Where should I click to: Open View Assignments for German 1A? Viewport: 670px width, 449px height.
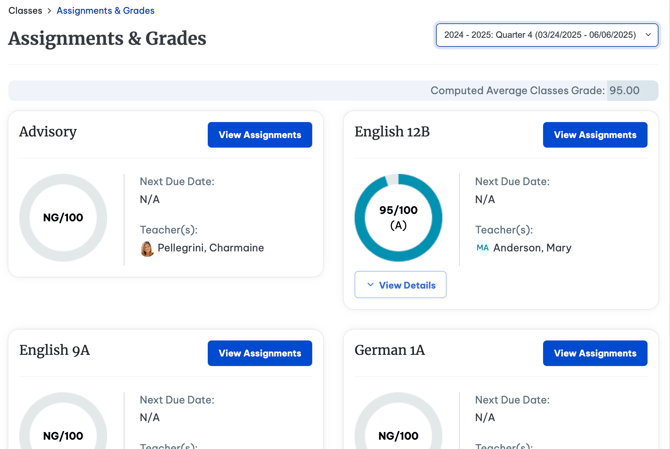click(595, 353)
